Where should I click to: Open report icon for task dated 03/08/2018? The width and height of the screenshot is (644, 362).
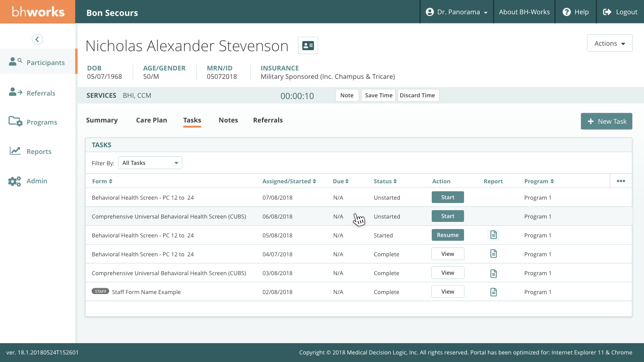point(493,273)
